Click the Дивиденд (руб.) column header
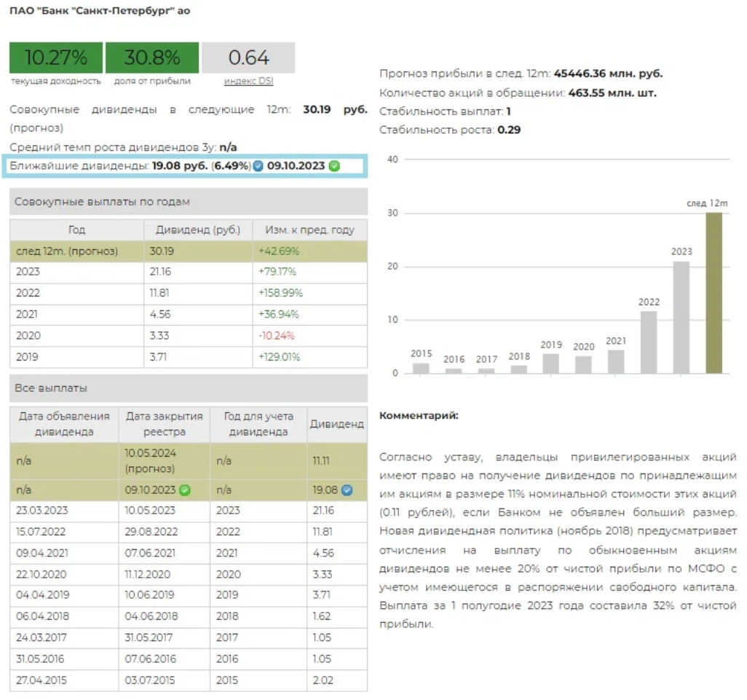Screen dimensions: 747x700 [x=198, y=230]
